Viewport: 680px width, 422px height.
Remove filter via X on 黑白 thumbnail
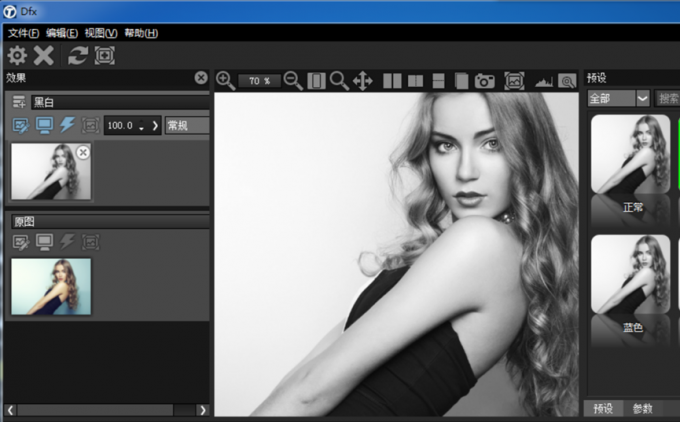83,152
